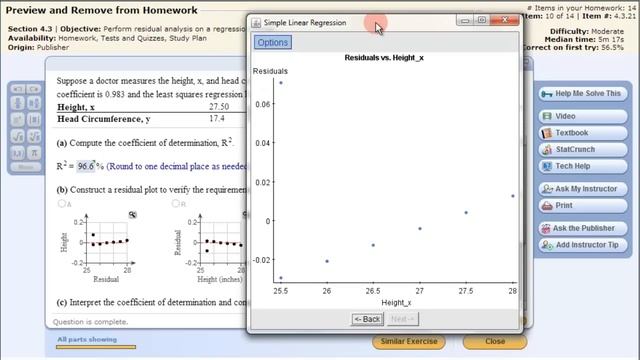640x360 pixels.
Task: Click the 'Height, x' row header
Action: coord(76,107)
